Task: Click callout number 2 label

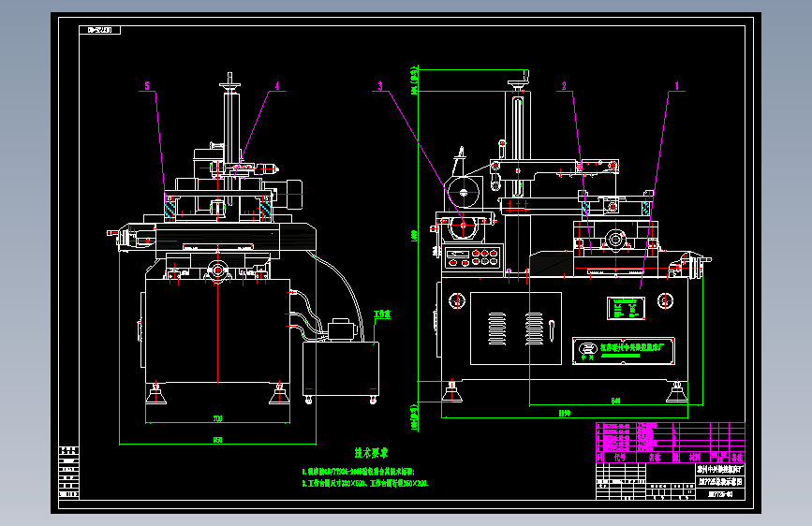Action: 564,85
